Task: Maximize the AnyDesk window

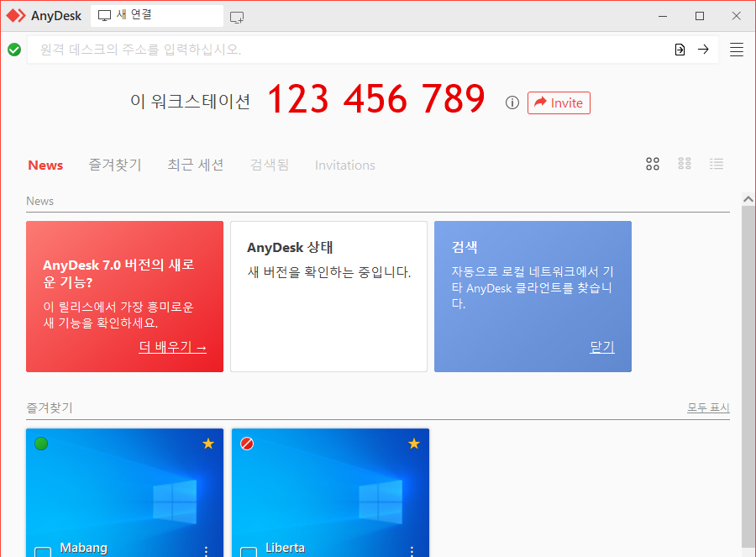Action: point(700,16)
